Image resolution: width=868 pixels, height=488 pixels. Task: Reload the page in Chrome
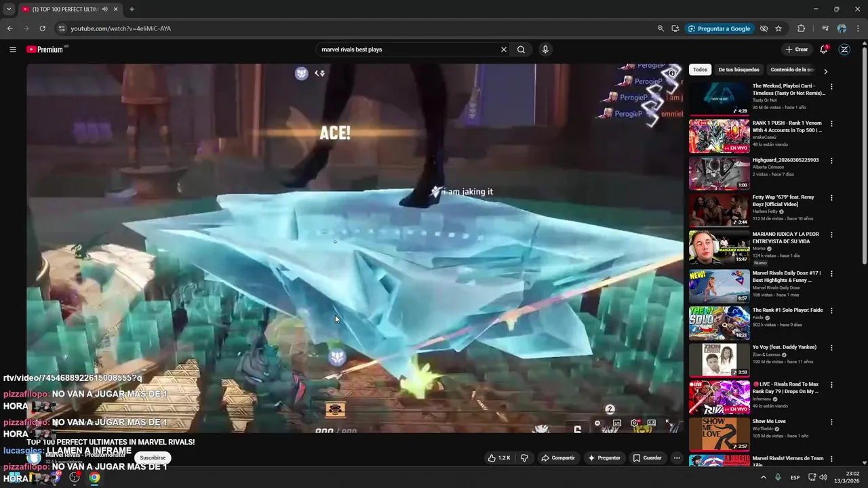(x=42, y=28)
